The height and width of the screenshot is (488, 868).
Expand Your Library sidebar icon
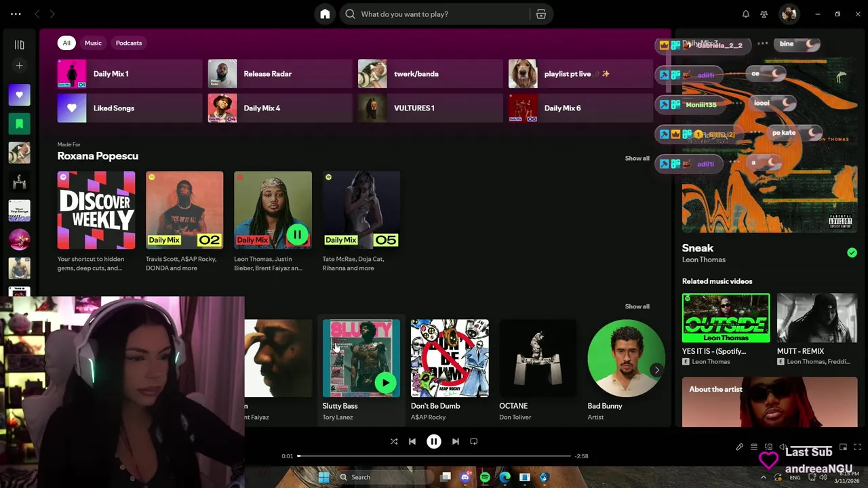coord(19,45)
